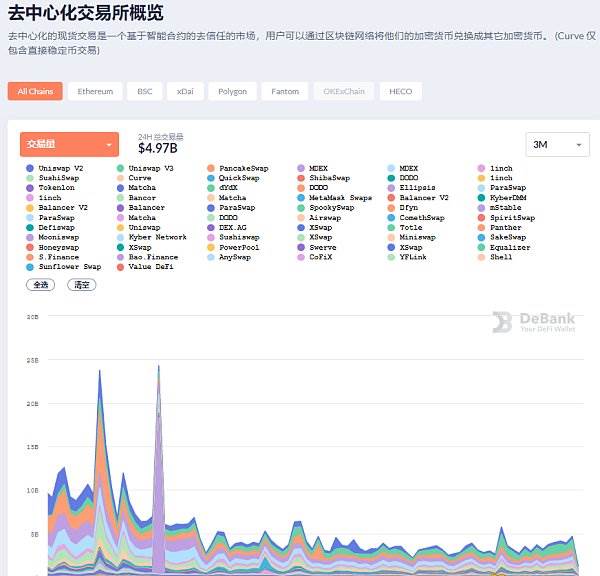Open the xDai chain tab
Image resolution: width=600 pixels, height=576 pixels.
(x=185, y=91)
